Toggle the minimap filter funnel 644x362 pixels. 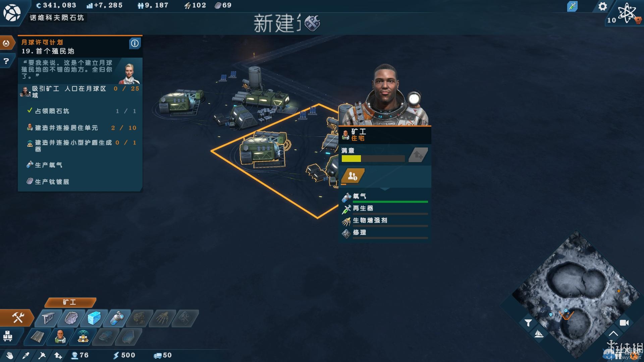point(528,323)
